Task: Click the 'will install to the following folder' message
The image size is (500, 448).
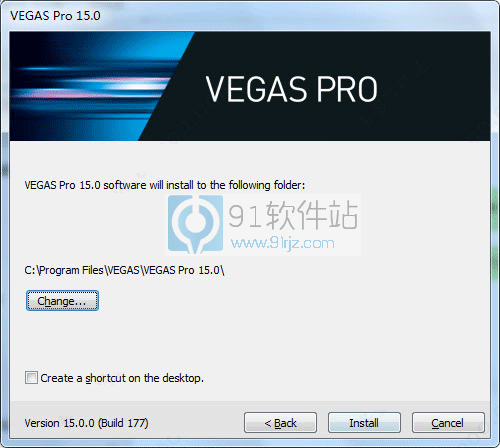Action: [x=165, y=185]
